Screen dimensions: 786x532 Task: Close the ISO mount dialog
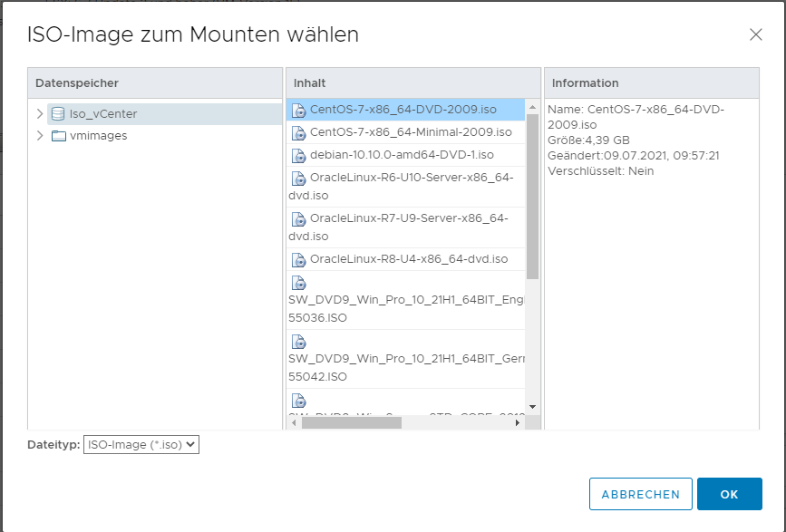click(757, 34)
